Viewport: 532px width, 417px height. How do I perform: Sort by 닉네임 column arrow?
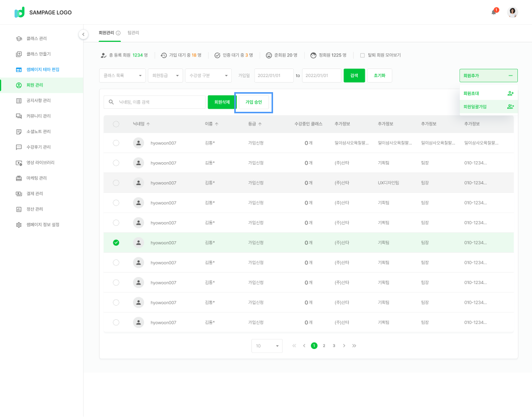pos(148,124)
